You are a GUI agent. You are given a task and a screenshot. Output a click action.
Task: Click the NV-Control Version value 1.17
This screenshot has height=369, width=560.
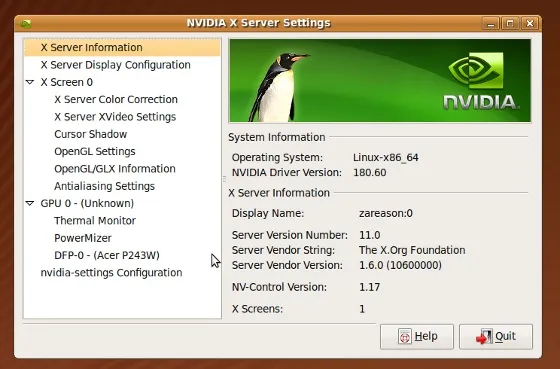click(370, 287)
